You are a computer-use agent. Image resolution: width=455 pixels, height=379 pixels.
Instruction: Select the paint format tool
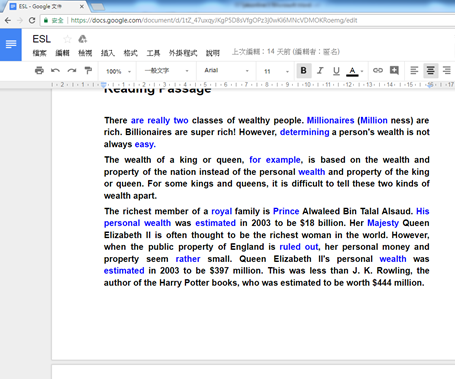tap(88, 71)
